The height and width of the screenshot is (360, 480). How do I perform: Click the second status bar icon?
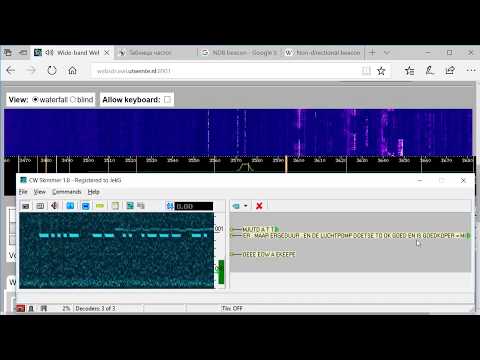[31, 308]
